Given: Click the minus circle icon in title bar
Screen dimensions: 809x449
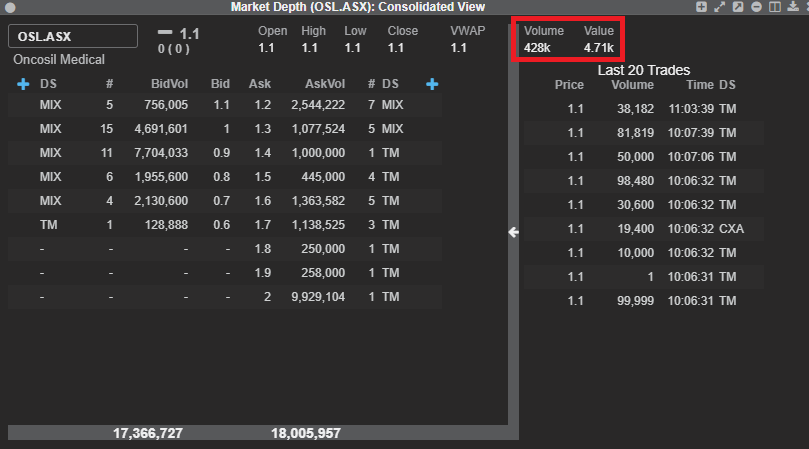Looking at the screenshot, I should [x=756, y=7].
